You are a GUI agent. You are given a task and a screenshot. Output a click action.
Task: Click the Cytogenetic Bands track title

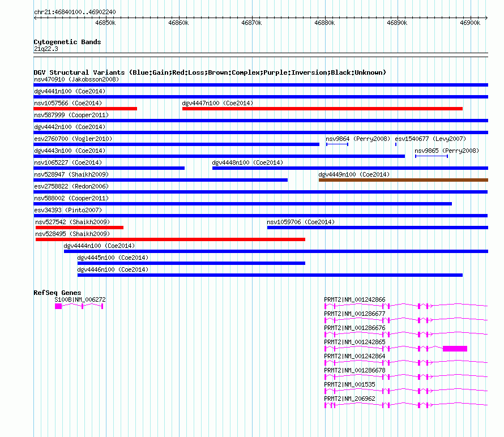(x=67, y=42)
